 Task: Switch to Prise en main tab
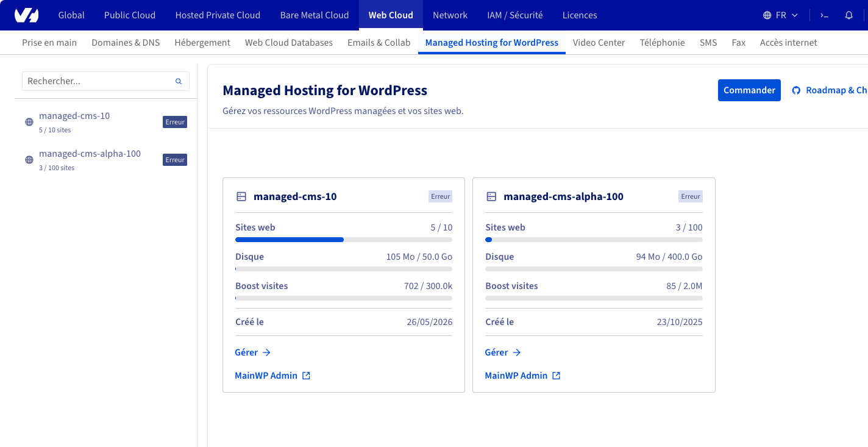point(49,43)
